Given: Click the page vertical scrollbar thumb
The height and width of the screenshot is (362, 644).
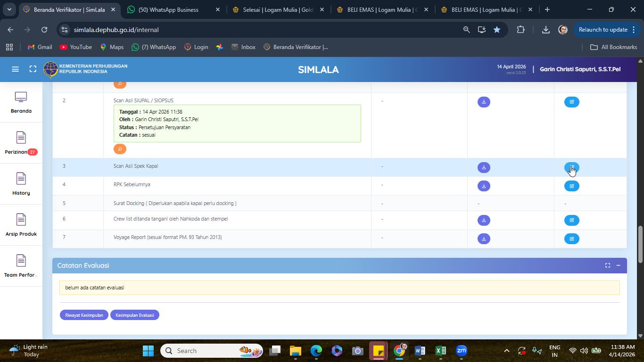Looking at the screenshot, I should tap(640, 245).
